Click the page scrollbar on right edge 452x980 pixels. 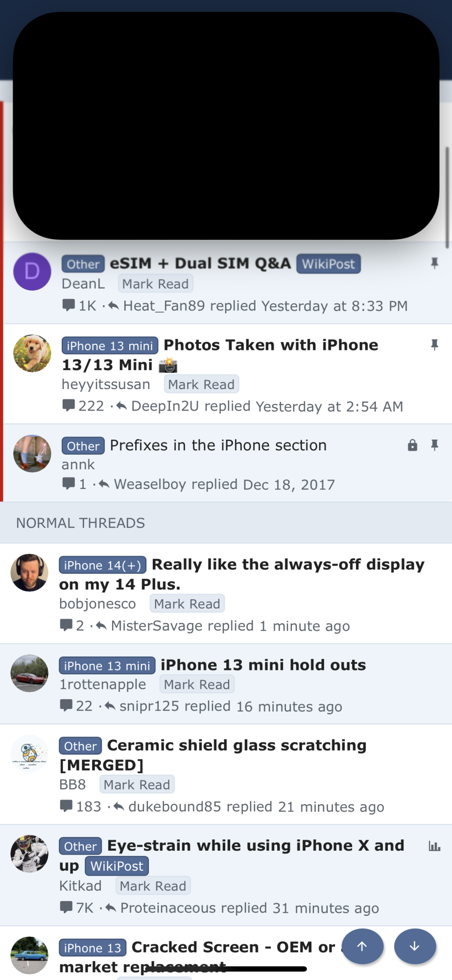(x=447, y=198)
